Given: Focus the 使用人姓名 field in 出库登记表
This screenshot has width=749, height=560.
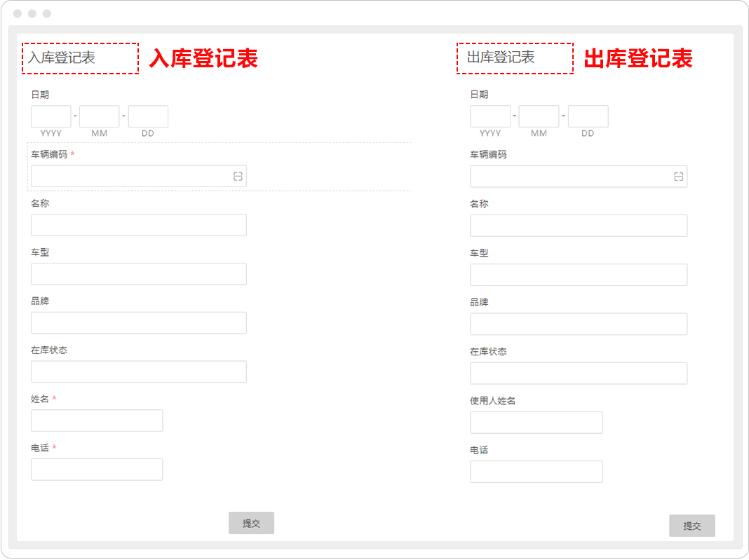Looking at the screenshot, I should tap(536, 423).
